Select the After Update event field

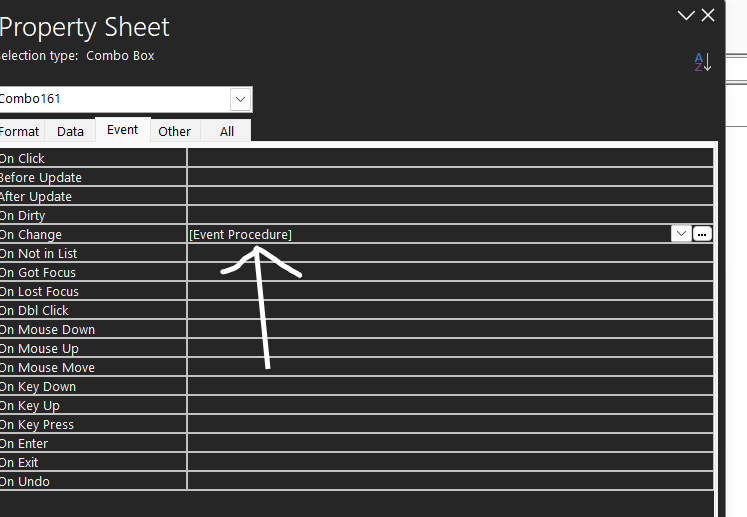[x=450, y=196]
